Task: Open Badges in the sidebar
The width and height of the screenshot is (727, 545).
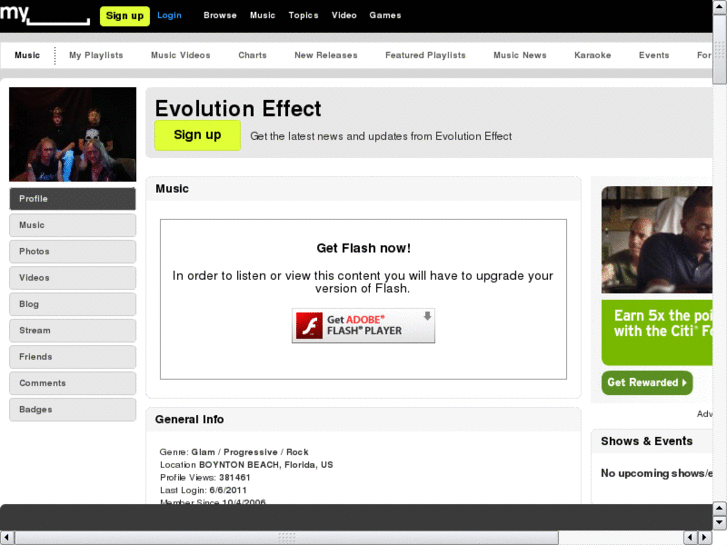Action: (72, 410)
